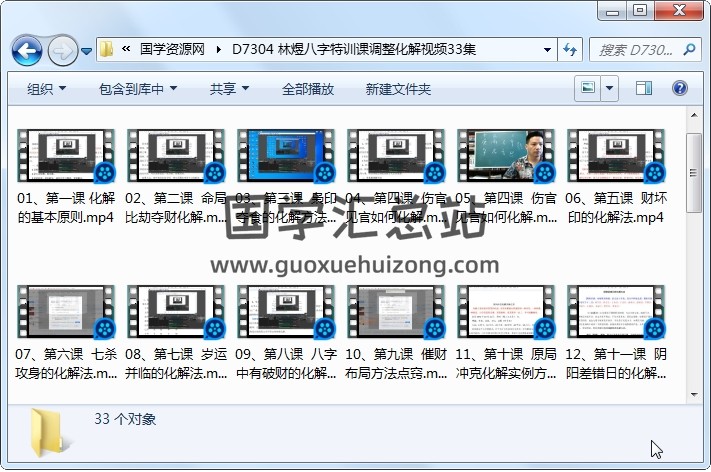Image resolution: width=711 pixels, height=472 pixels.
Task: Open the 共享 menu
Action: pos(229,89)
